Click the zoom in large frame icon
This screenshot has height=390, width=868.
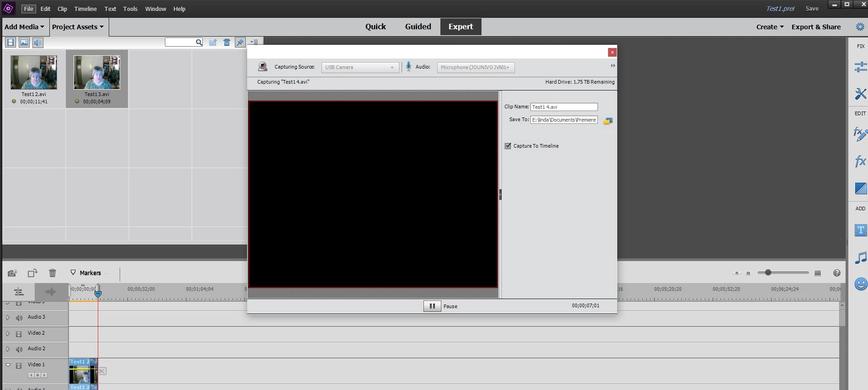tap(818, 273)
